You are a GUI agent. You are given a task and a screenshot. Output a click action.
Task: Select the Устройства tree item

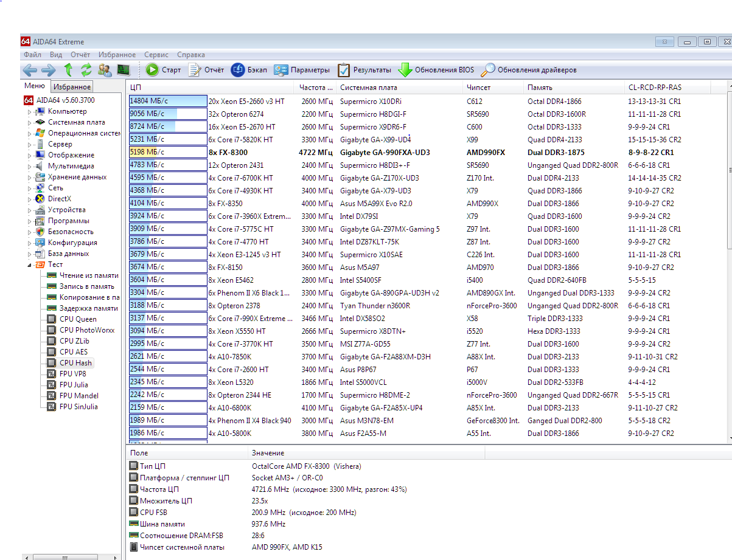(x=66, y=210)
